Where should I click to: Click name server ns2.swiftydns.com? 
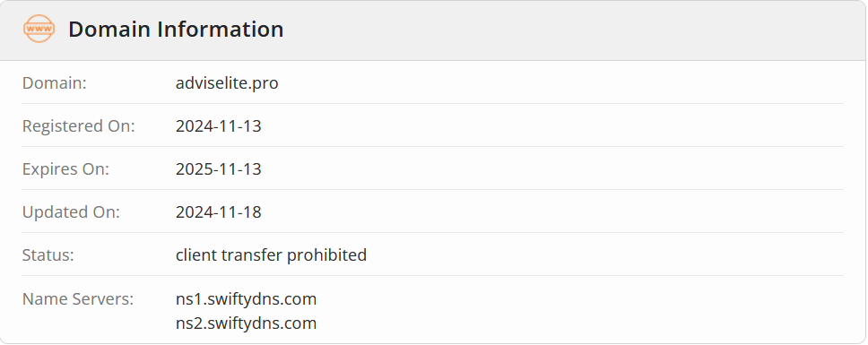(247, 323)
